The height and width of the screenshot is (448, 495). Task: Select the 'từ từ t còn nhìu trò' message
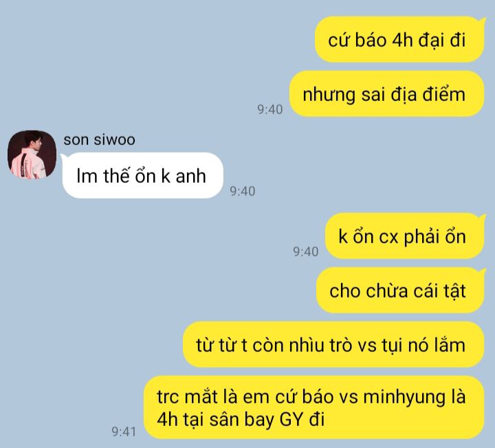(x=333, y=344)
